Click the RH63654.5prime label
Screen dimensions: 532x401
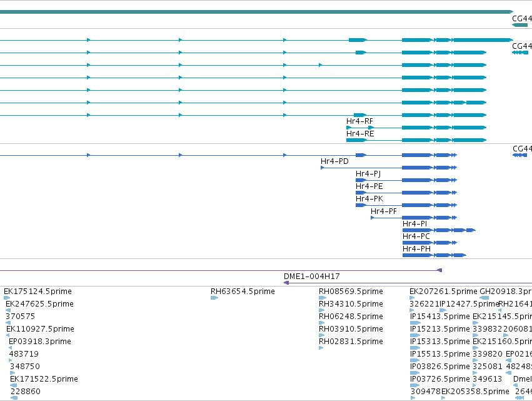(x=243, y=292)
